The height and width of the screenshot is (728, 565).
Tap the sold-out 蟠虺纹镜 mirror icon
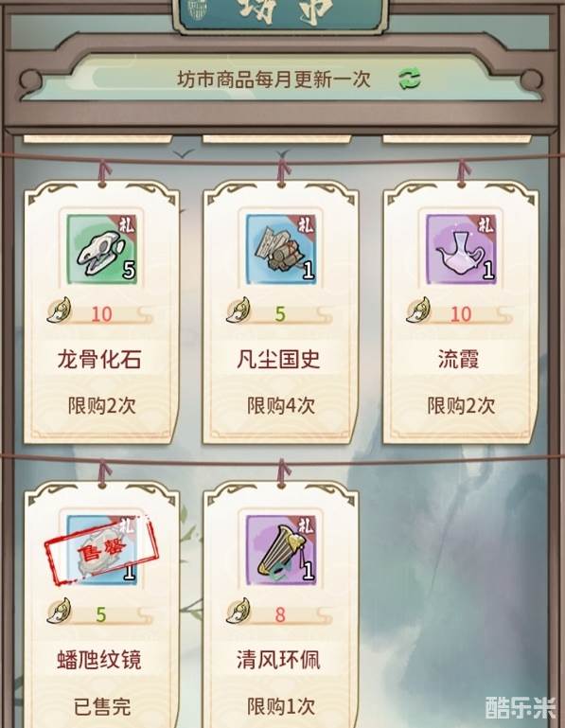point(102,550)
